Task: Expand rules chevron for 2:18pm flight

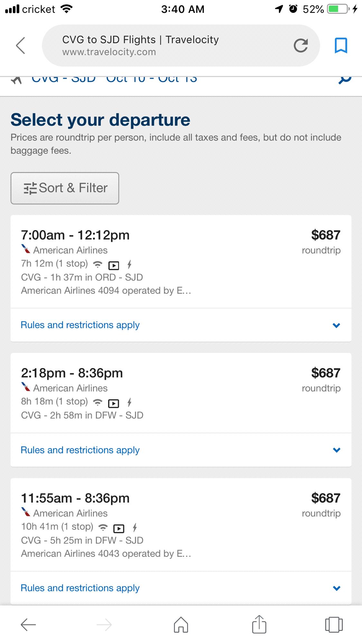Action: (336, 450)
